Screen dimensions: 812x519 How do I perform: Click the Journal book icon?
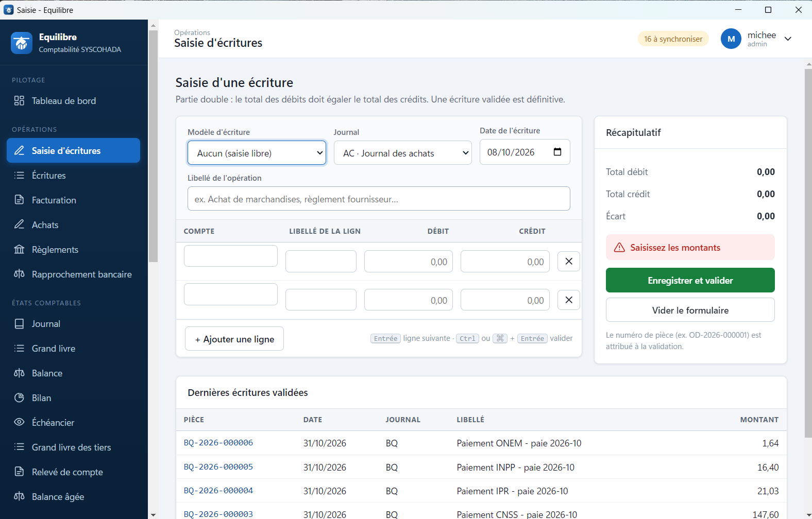pyautogui.click(x=19, y=324)
